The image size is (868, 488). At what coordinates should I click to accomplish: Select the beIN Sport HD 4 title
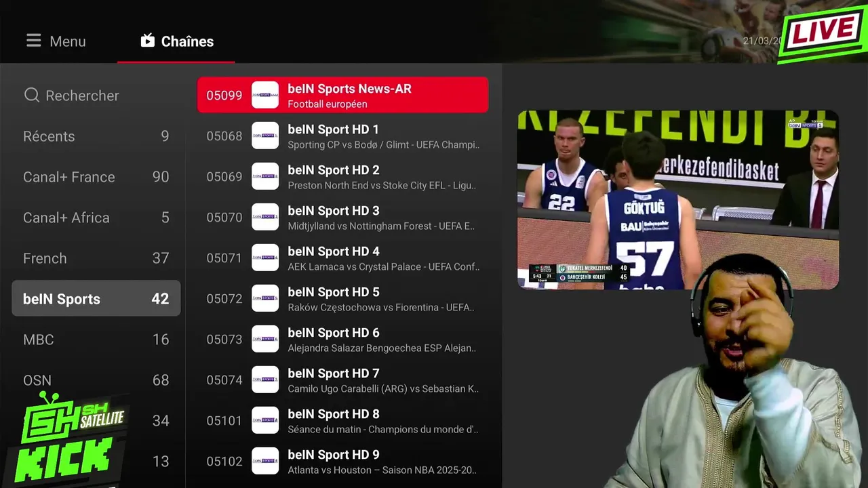(333, 251)
